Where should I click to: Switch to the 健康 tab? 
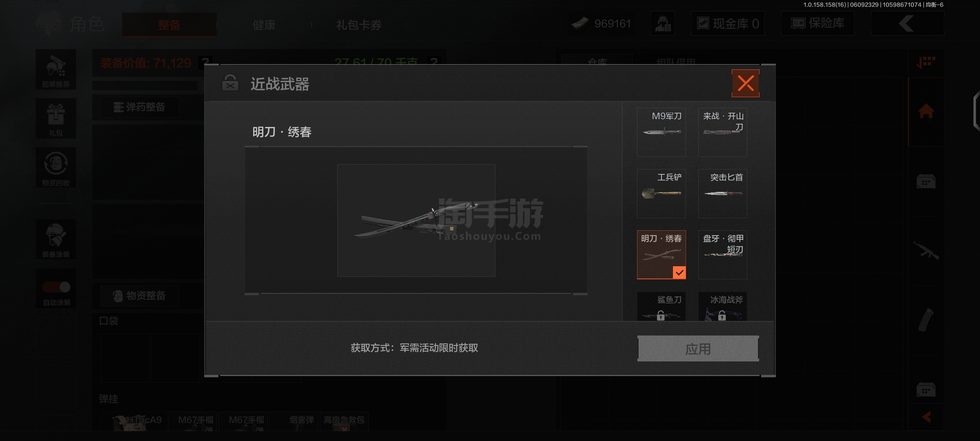point(264,25)
